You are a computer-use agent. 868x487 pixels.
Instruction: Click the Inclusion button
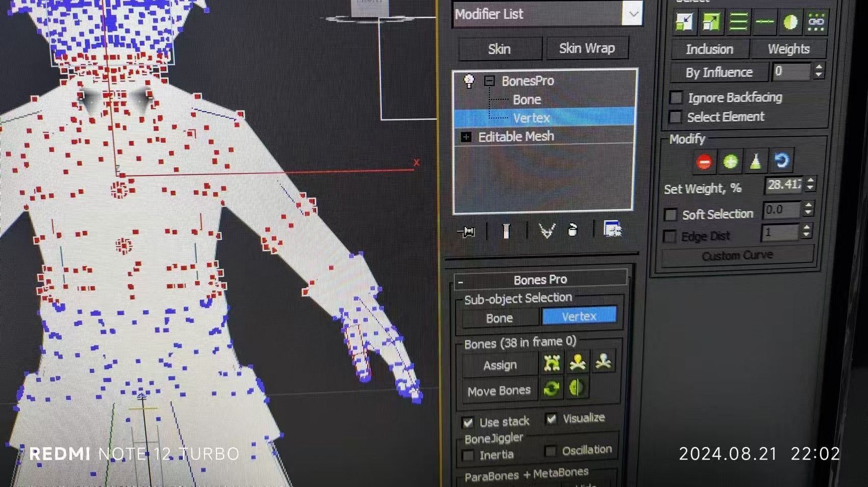(709, 49)
